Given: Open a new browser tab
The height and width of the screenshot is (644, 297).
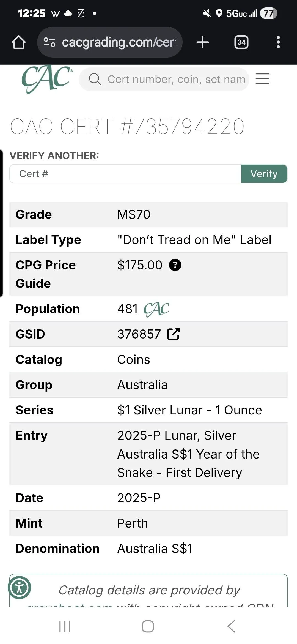Looking at the screenshot, I should [203, 42].
